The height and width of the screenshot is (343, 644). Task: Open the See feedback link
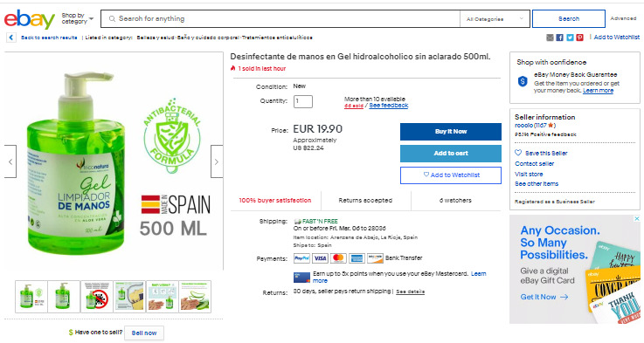(x=389, y=106)
